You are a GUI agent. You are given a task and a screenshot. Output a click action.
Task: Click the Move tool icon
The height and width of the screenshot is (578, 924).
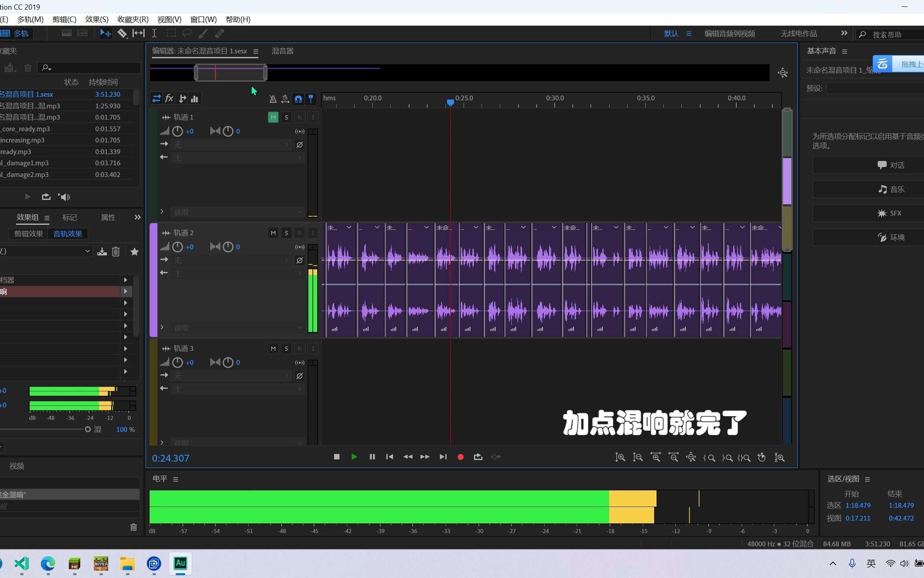click(105, 33)
